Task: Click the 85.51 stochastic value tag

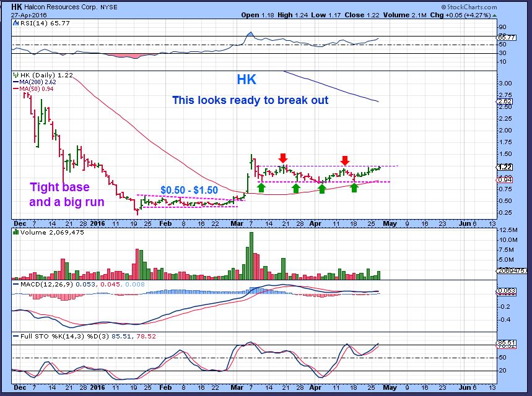Action: click(x=507, y=343)
